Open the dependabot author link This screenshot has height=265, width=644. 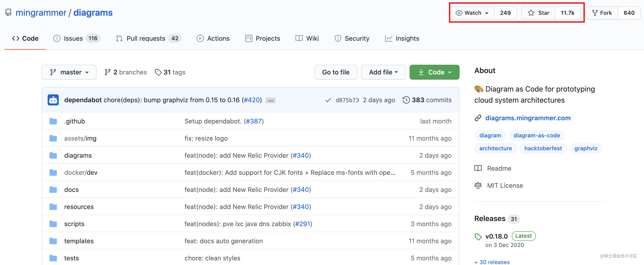coord(83,100)
